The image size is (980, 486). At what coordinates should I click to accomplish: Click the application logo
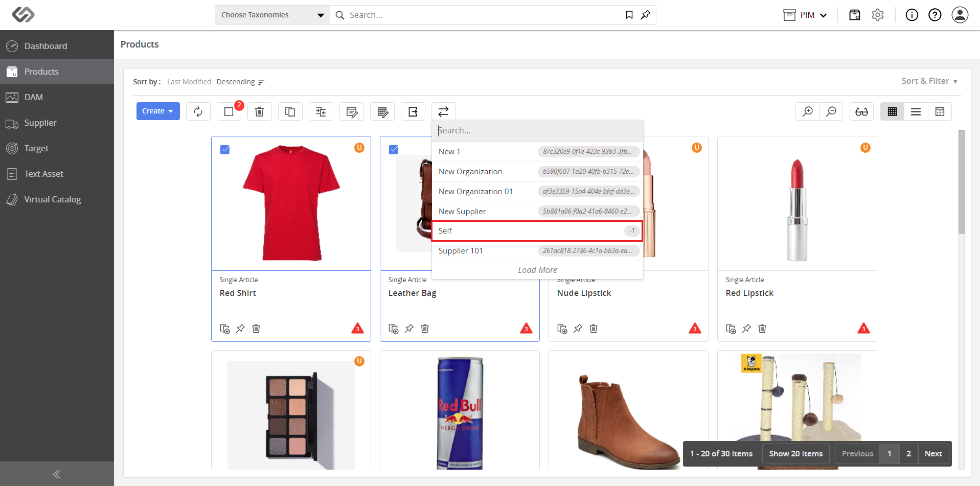pyautogui.click(x=23, y=15)
